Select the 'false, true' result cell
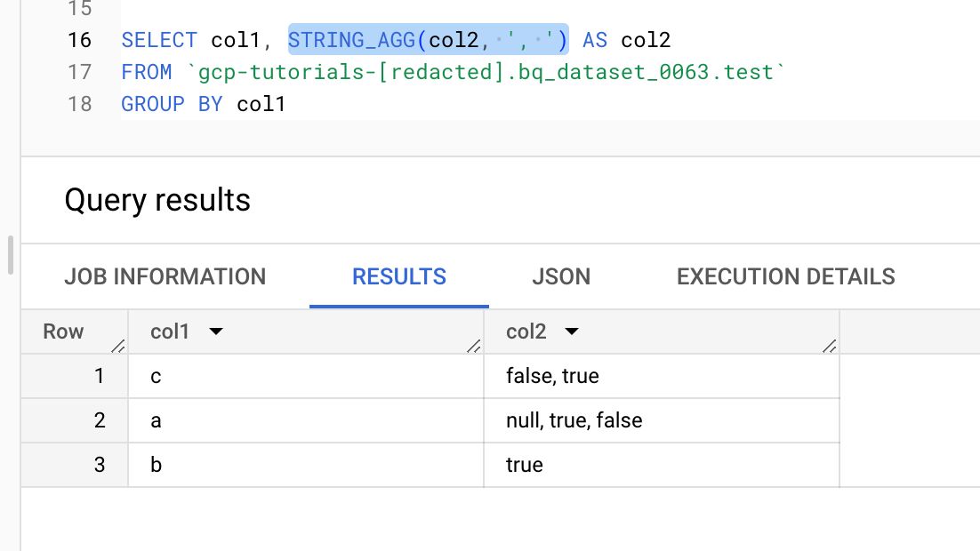This screenshot has width=980, height=551. 662,376
